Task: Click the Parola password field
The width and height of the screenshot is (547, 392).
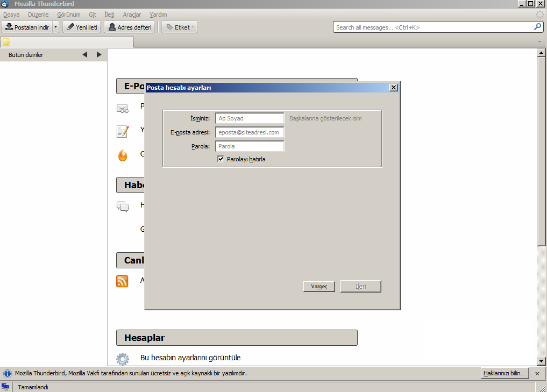Action: click(250, 146)
